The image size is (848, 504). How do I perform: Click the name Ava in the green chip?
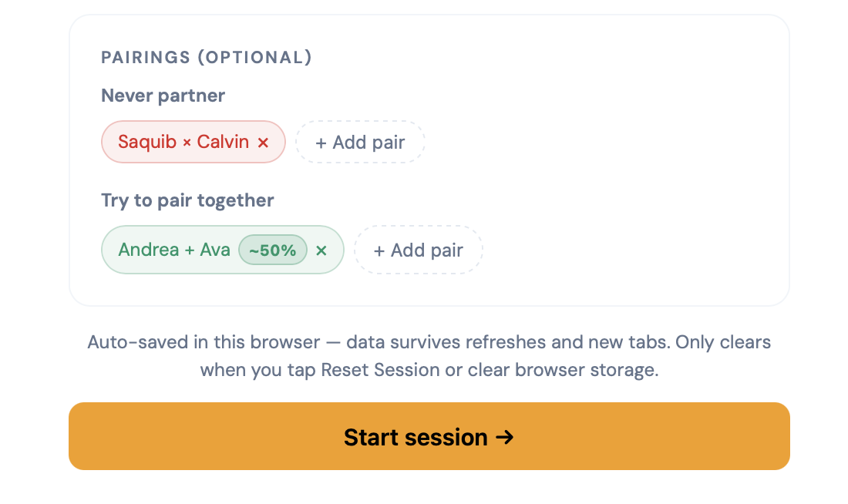(215, 250)
